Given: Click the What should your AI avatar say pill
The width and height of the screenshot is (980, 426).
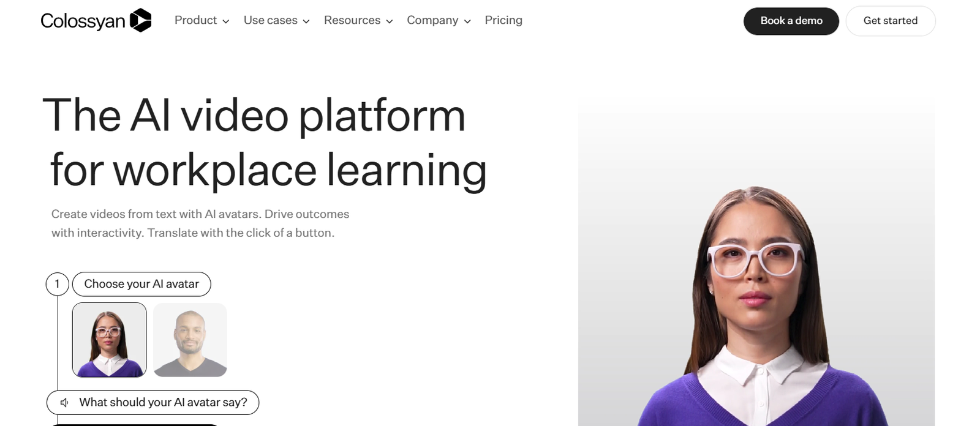Looking at the screenshot, I should coord(153,402).
